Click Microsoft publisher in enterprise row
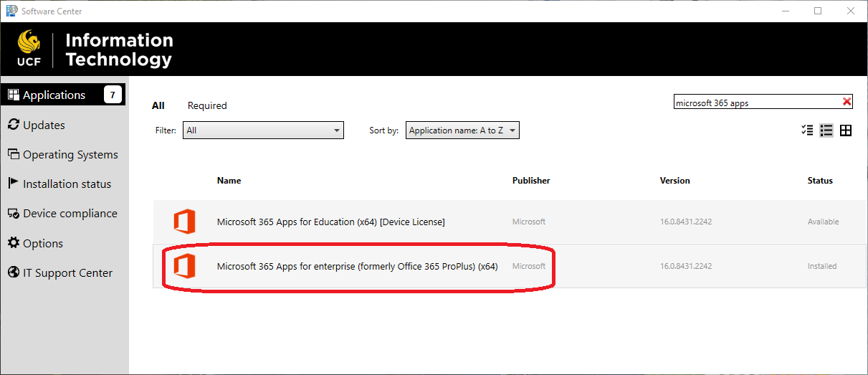The width and height of the screenshot is (868, 375). (529, 266)
